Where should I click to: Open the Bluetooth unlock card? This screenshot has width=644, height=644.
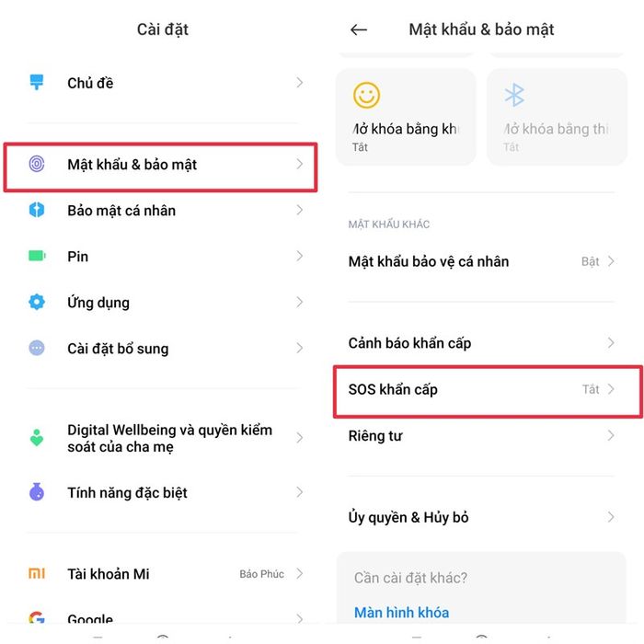tap(557, 117)
